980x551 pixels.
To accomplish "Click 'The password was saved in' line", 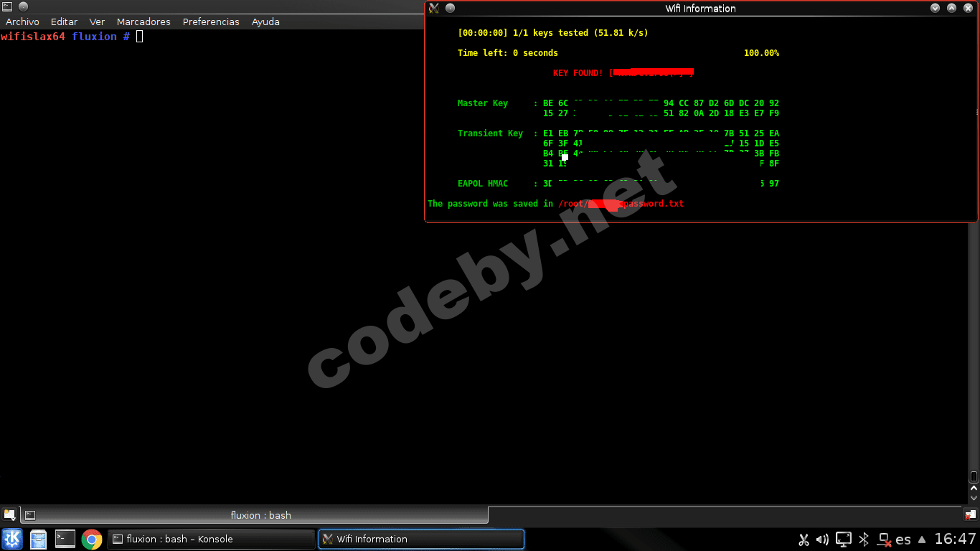I will 491,204.
